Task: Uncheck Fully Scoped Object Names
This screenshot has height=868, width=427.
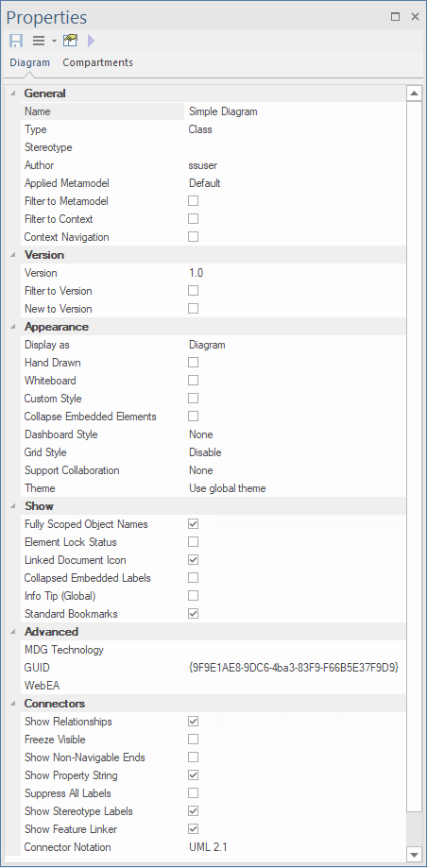Action: click(194, 523)
